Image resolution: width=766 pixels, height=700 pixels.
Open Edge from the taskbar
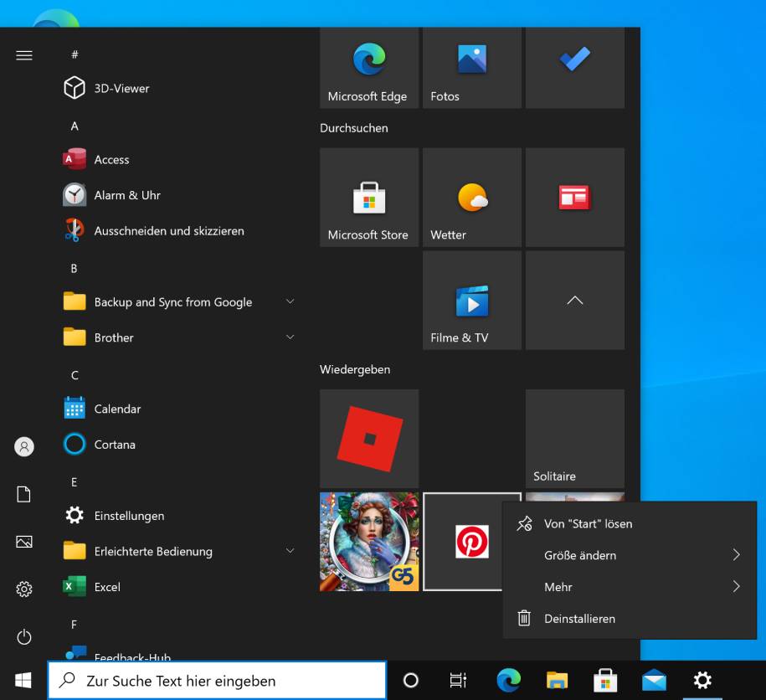[508, 681]
